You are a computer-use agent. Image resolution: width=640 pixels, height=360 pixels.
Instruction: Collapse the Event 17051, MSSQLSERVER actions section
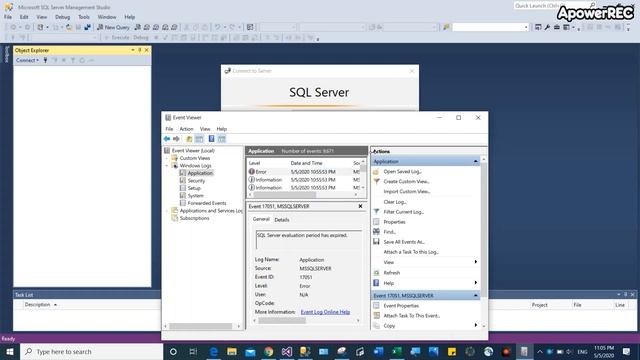pyautogui.click(x=476, y=296)
